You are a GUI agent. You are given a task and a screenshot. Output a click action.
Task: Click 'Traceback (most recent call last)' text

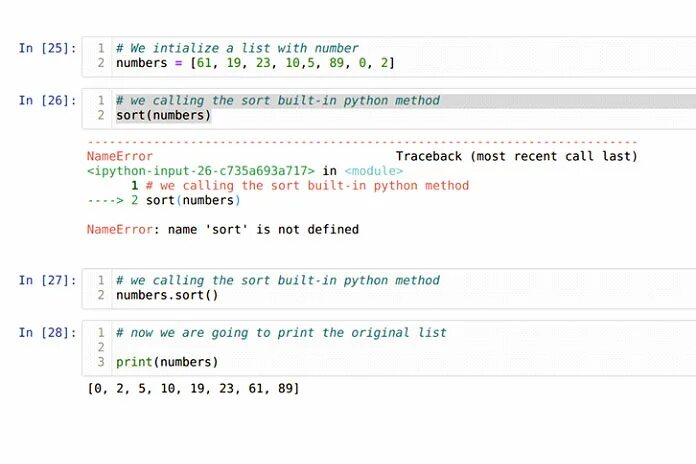click(517, 156)
